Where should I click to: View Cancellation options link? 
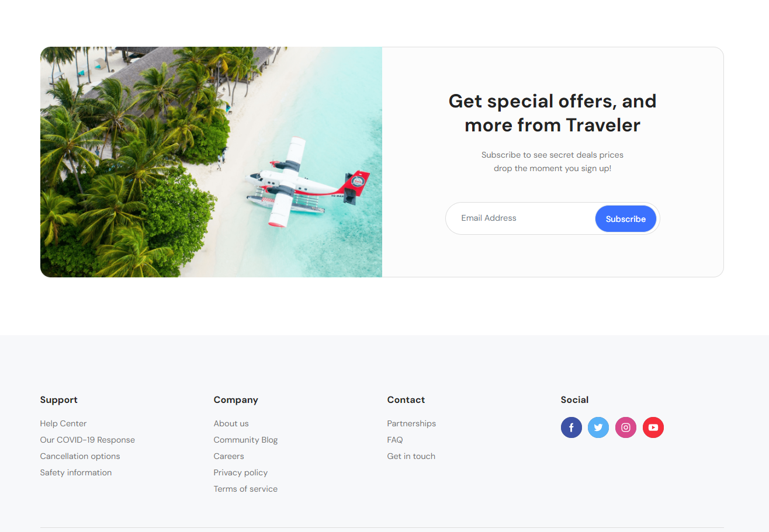(x=80, y=456)
